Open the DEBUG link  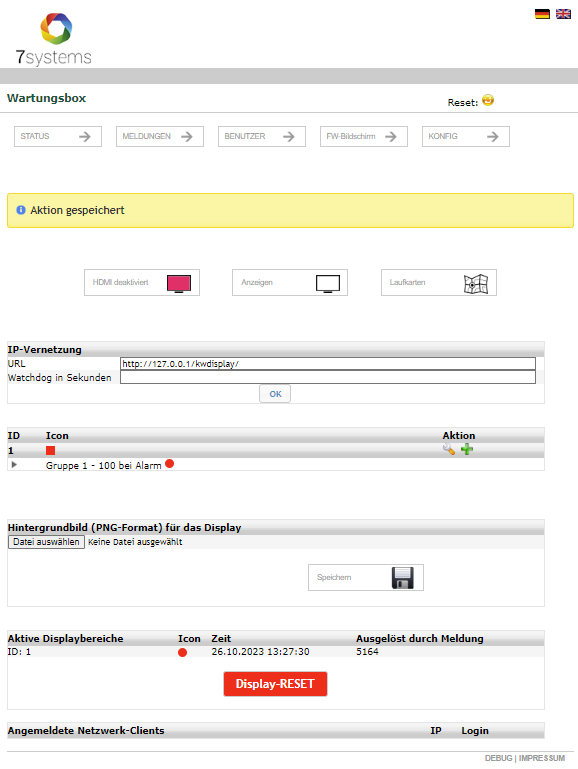coord(498,758)
